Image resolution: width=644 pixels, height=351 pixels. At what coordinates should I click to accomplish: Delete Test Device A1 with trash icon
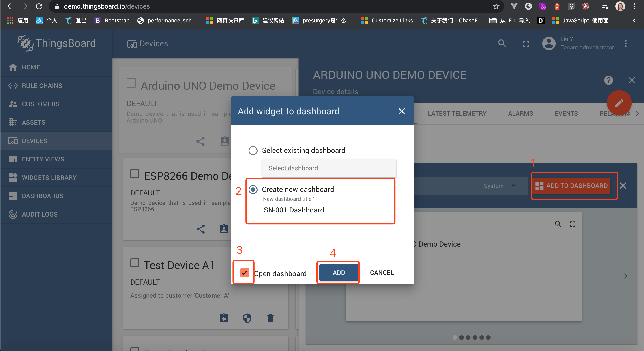coord(270,318)
